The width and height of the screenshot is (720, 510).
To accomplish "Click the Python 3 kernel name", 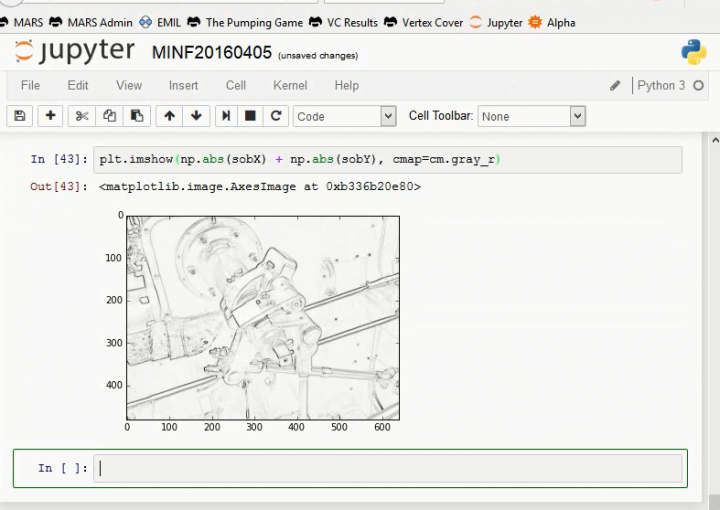I will coord(661,85).
